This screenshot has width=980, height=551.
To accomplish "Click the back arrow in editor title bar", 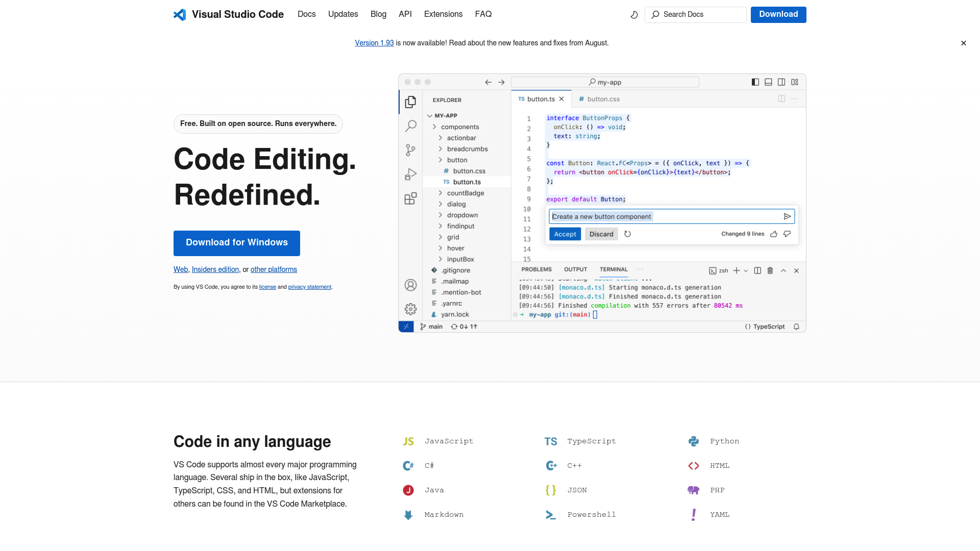I will click(x=488, y=82).
